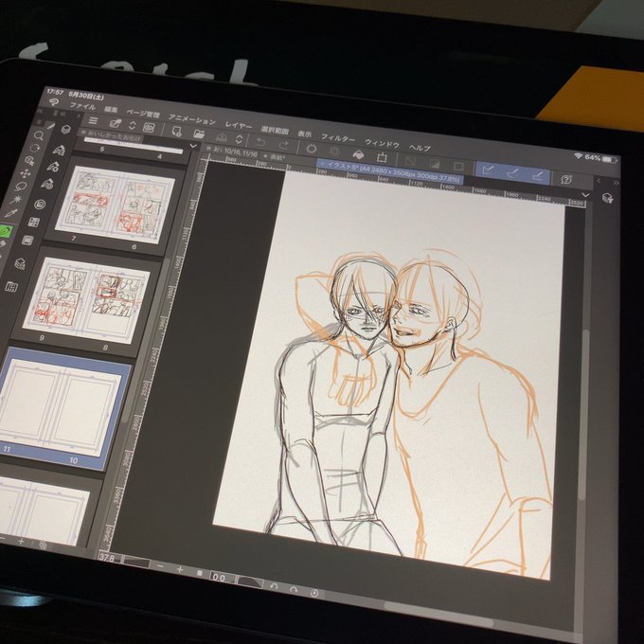Image resolution: width=644 pixels, height=644 pixels.
Task: Open the Sub Tool palette icon
Action: pos(59,150)
